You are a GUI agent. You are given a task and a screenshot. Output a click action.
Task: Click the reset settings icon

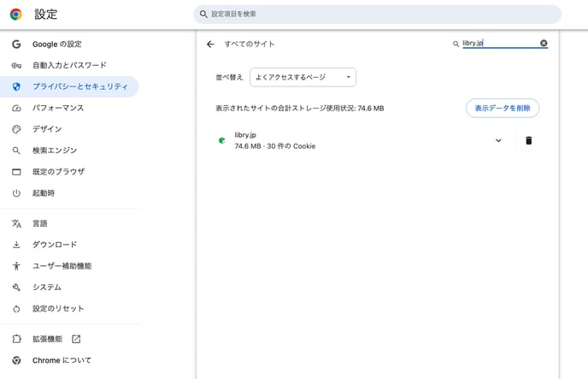tap(16, 309)
